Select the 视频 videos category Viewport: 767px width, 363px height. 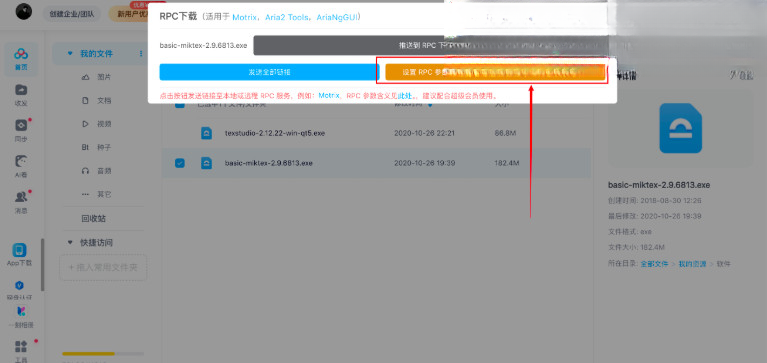pyautogui.click(x=97, y=124)
